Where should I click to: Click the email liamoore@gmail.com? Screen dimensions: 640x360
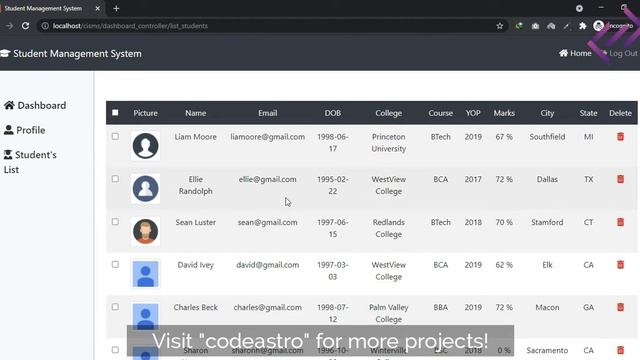tap(267, 137)
